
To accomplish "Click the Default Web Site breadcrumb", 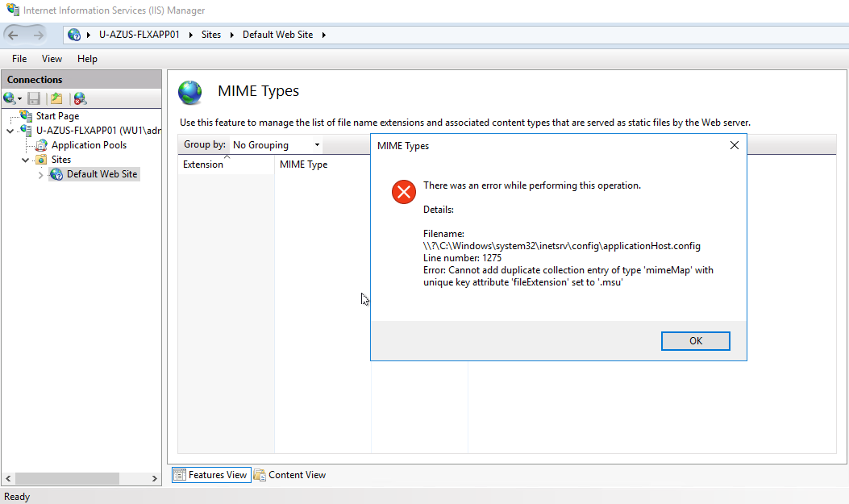I will click(x=278, y=35).
